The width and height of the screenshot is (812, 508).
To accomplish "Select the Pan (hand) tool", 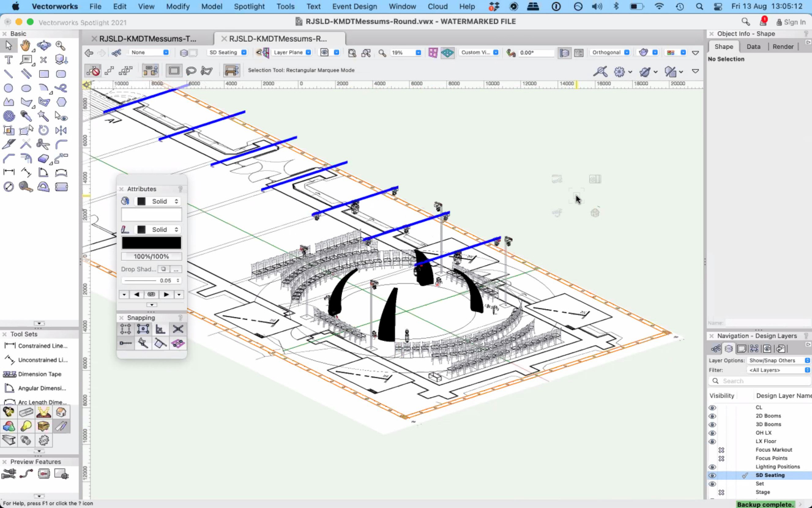I will click(26, 45).
